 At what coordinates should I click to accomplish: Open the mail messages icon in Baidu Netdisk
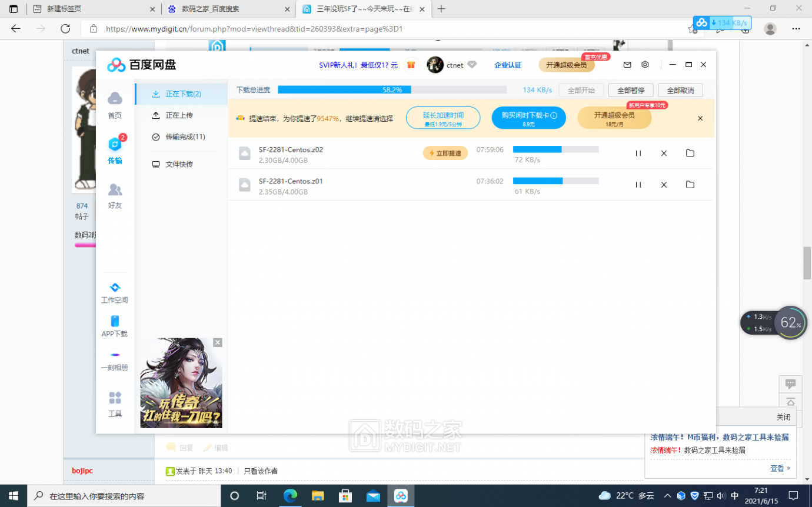[x=627, y=65]
